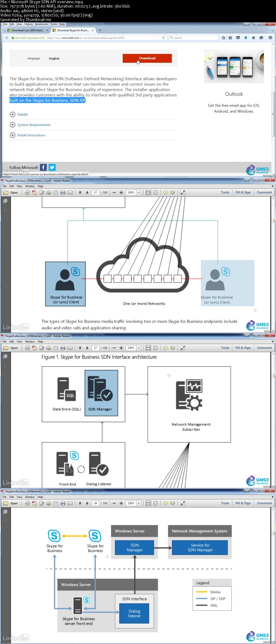The height and width of the screenshot is (644, 276).
Task: Go to previous page in cloud-diagram Reader window
Action: (x=80, y=193)
